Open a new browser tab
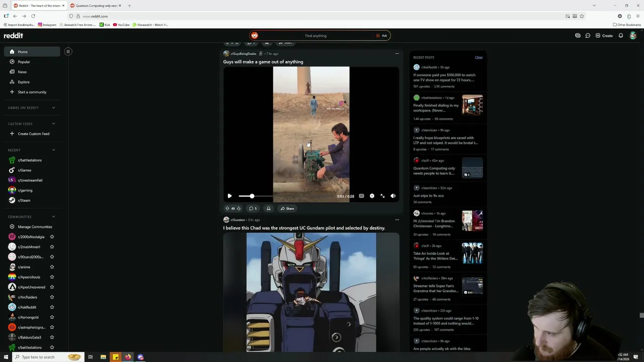Viewport: 644px width, 362px height. pos(129,6)
